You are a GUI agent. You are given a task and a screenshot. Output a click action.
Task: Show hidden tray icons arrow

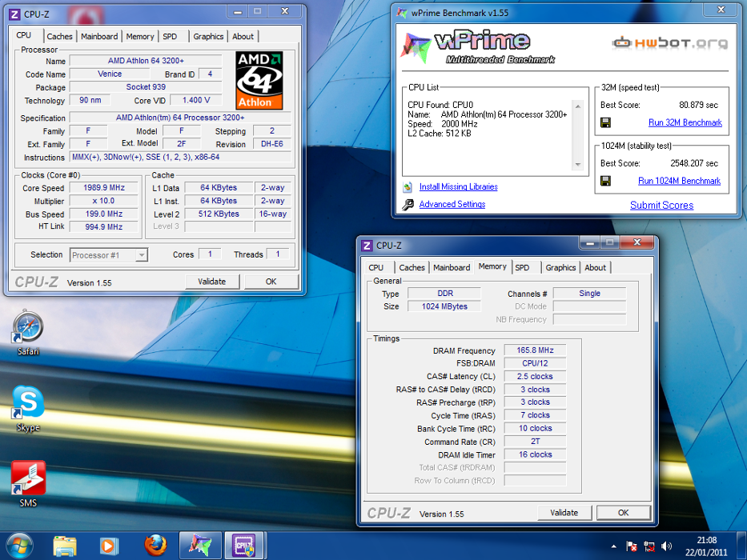click(613, 546)
